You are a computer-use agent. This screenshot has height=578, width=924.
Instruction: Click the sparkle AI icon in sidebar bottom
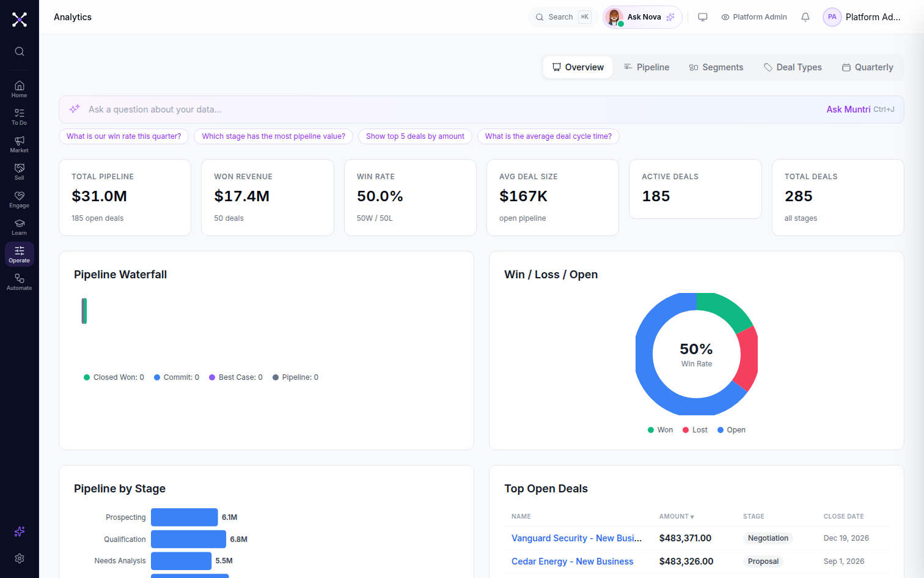pyautogui.click(x=20, y=532)
